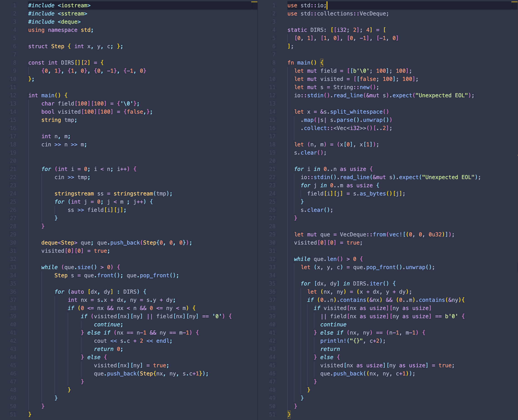Click 'using namespace std;' line
This screenshot has height=420, width=518.
[x=61, y=30]
